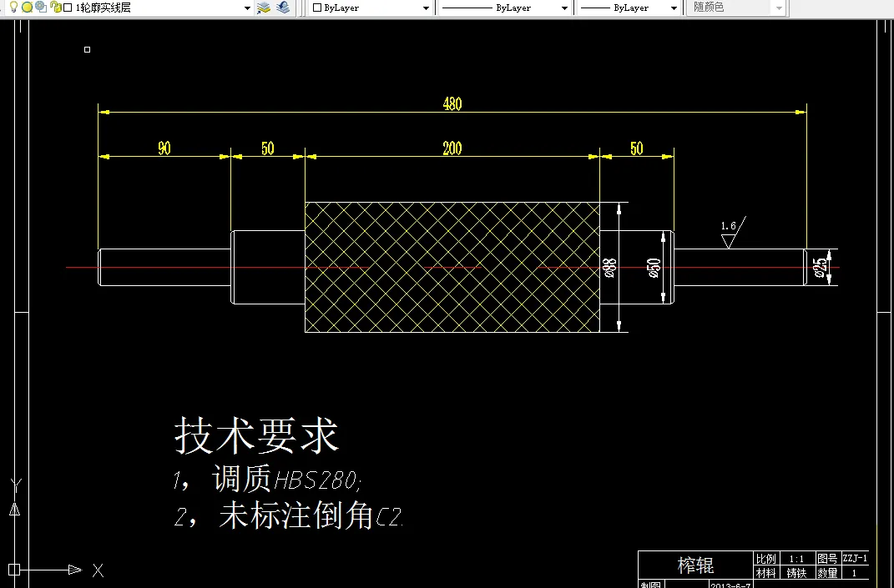894x588 pixels.
Task: Click the small marker above the drawing area
Action: coord(86,50)
